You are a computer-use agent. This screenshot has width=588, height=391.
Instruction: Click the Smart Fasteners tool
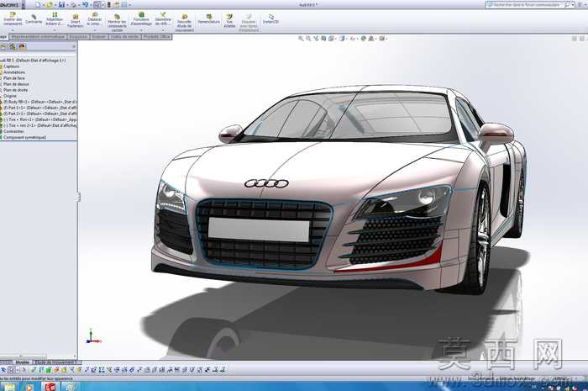point(76,21)
